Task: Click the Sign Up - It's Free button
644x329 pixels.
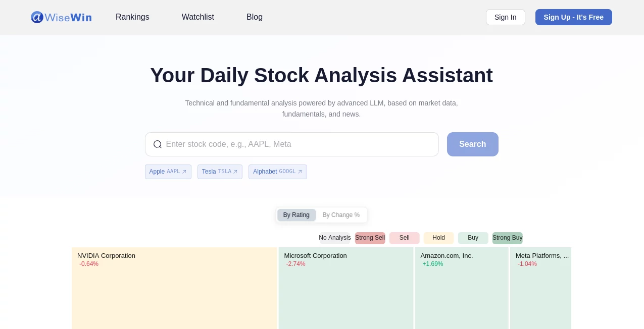Action: (x=573, y=17)
